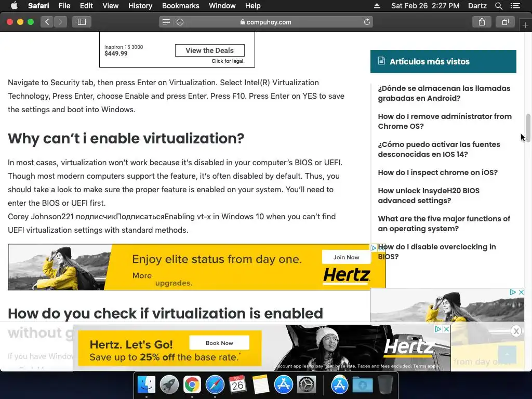The image size is (532, 399).
Task: Open the Safari menu
Action: point(38,6)
